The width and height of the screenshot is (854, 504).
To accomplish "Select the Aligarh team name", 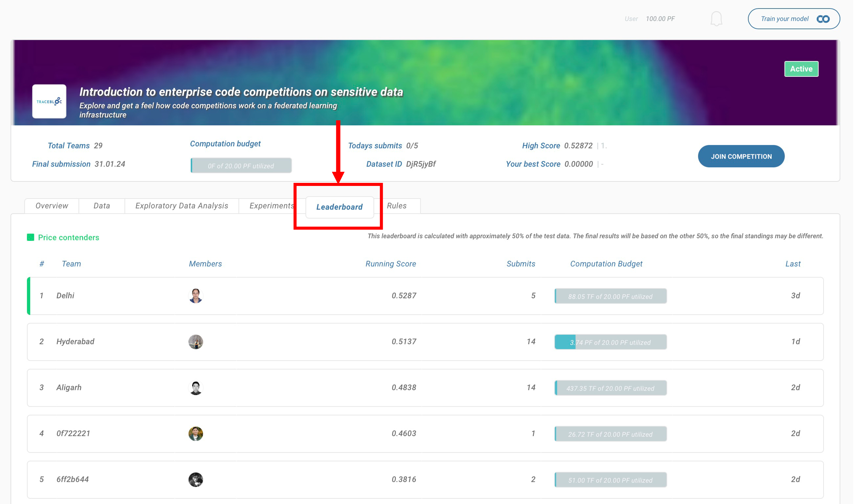I will [69, 387].
